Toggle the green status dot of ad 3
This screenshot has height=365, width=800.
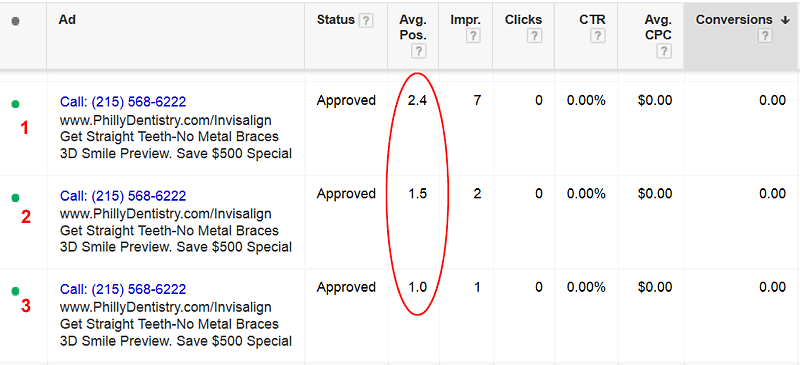tap(15, 291)
